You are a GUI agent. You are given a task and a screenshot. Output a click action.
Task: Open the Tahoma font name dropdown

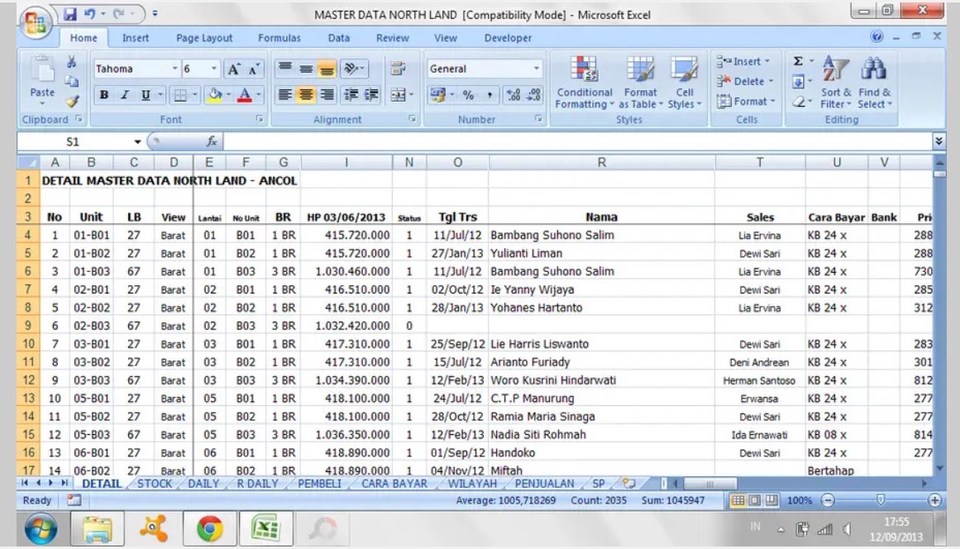[x=174, y=69]
